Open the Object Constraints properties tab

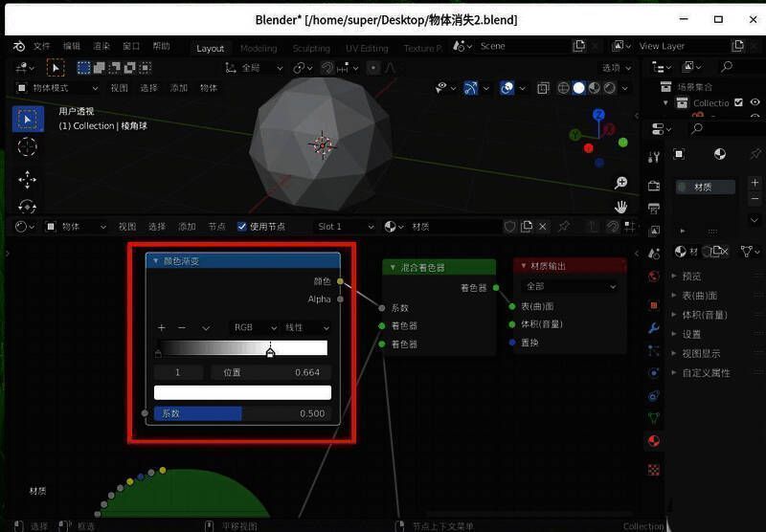coord(654,395)
